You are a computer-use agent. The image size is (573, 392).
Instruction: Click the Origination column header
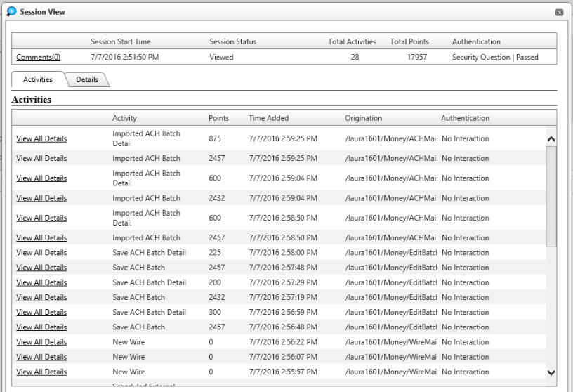[x=363, y=118]
